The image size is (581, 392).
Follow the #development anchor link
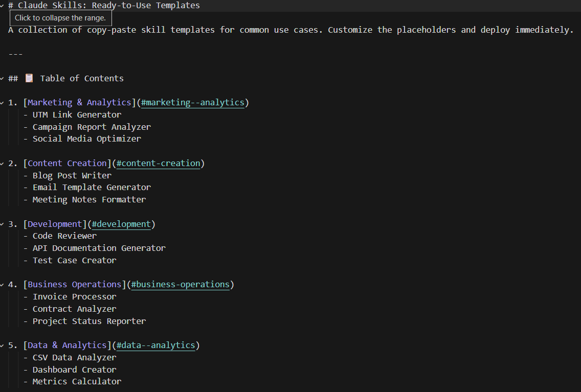coord(121,224)
